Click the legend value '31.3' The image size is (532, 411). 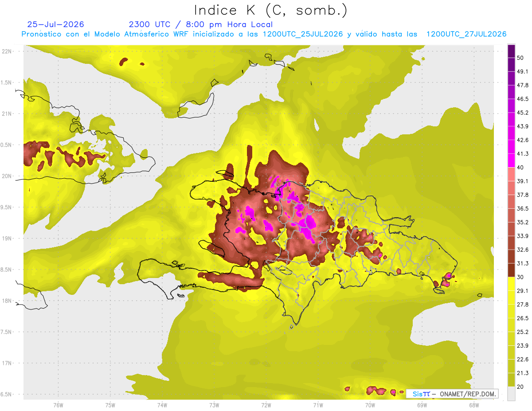pos(523,263)
